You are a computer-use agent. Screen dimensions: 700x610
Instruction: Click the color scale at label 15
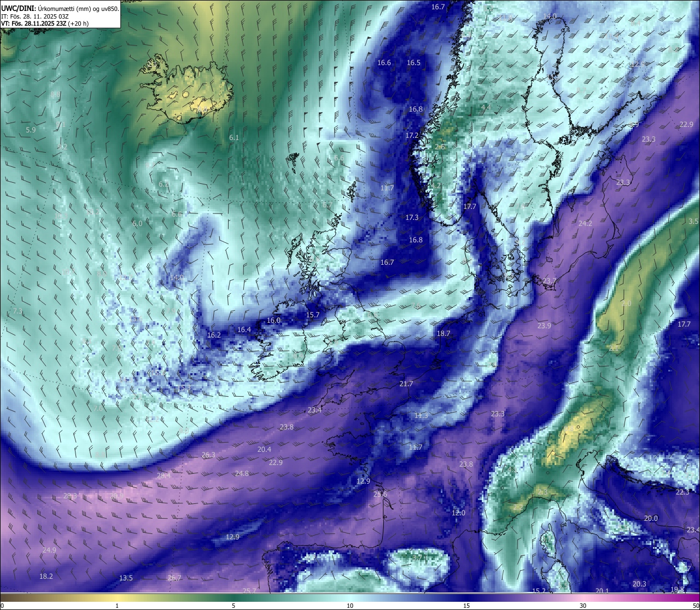tap(466, 606)
